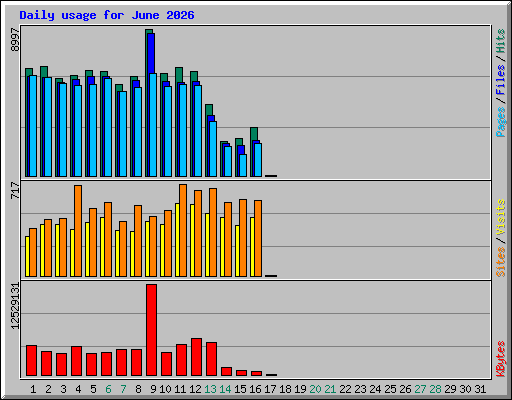The image size is (512, 400).
Task: Click the red KBytes bar for day 1
Action: point(31,361)
